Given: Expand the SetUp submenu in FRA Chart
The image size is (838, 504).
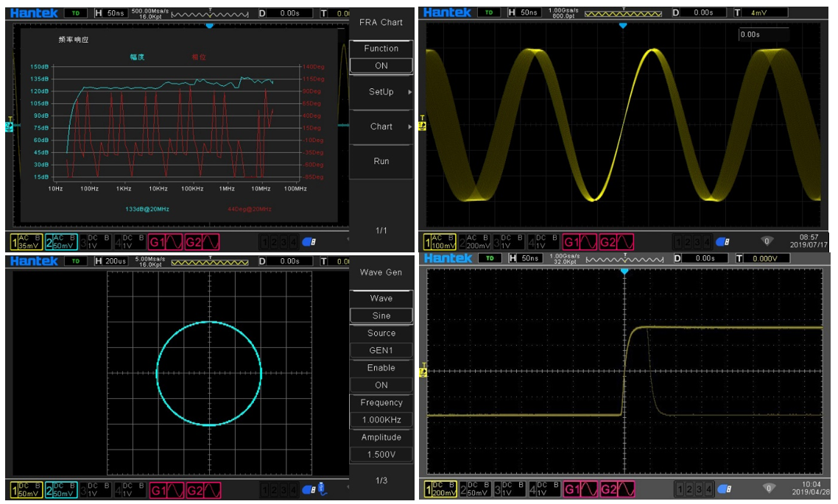Looking at the screenshot, I should [x=381, y=92].
